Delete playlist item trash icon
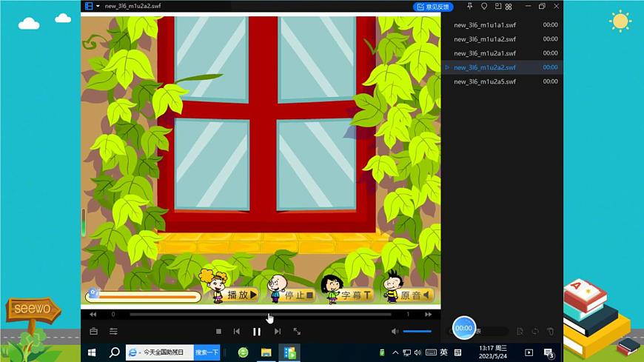This screenshot has width=644, height=362. (550, 331)
